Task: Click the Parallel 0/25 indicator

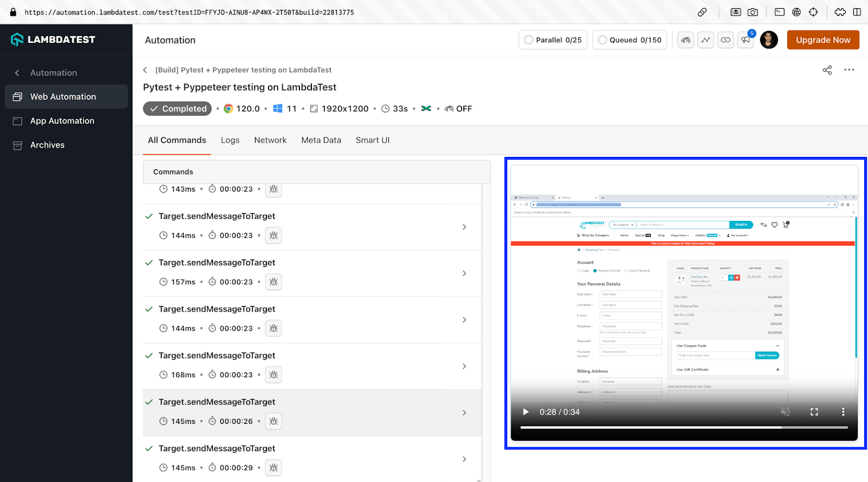Action: tap(553, 40)
